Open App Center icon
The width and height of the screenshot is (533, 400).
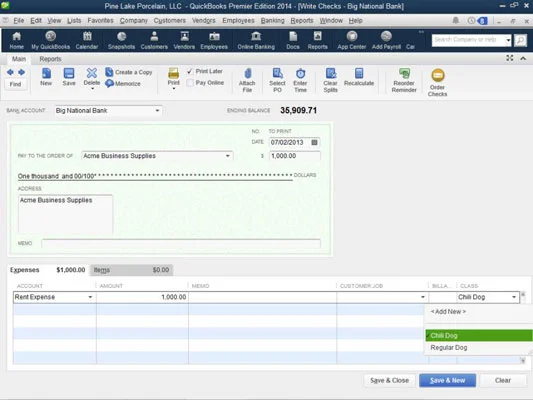[x=352, y=40]
